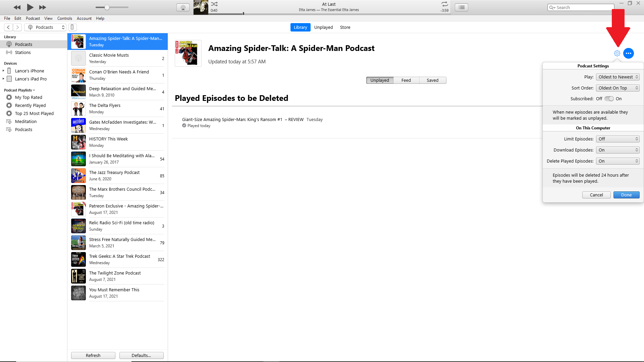Screen dimensions: 644x362
Task: Select The Jazz Treasury Podcast
Action: coord(117,176)
